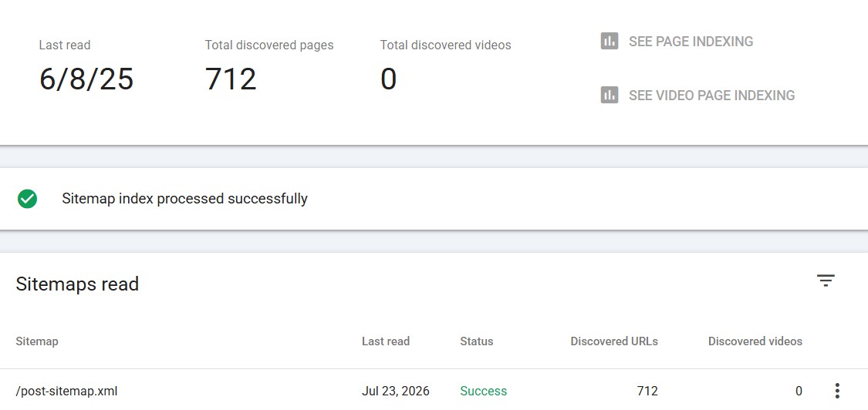Viewport: 868px width, 410px height.
Task: Open the SEE PAGE INDEXING report
Action: (691, 42)
